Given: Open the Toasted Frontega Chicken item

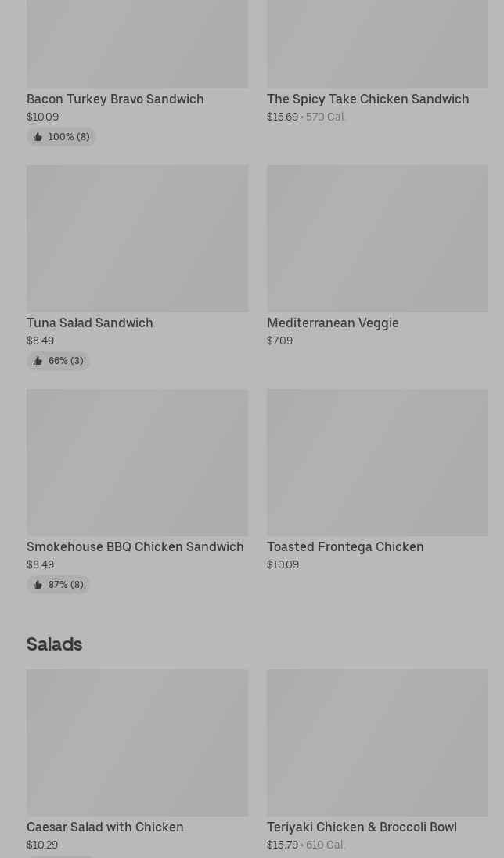Looking at the screenshot, I should (x=345, y=547).
